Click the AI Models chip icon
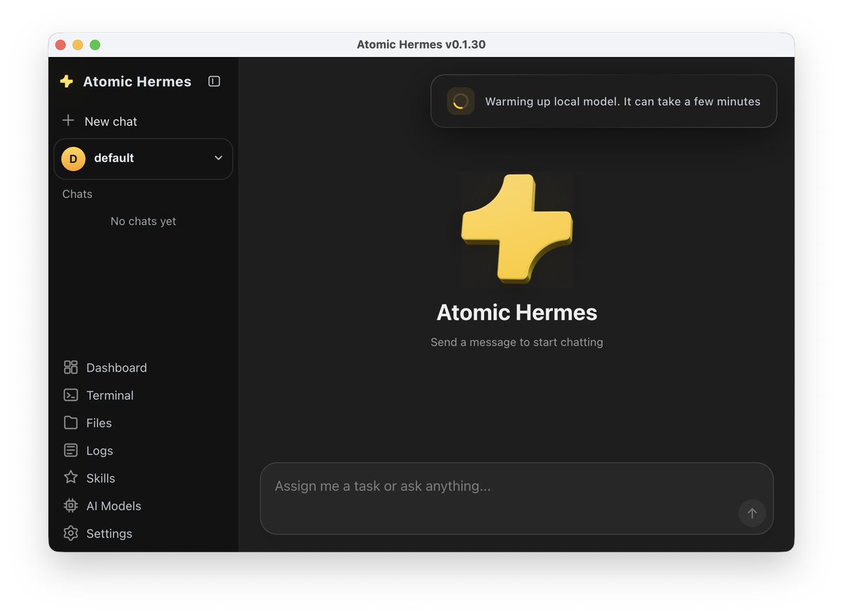This screenshot has width=843, height=616. tap(71, 506)
